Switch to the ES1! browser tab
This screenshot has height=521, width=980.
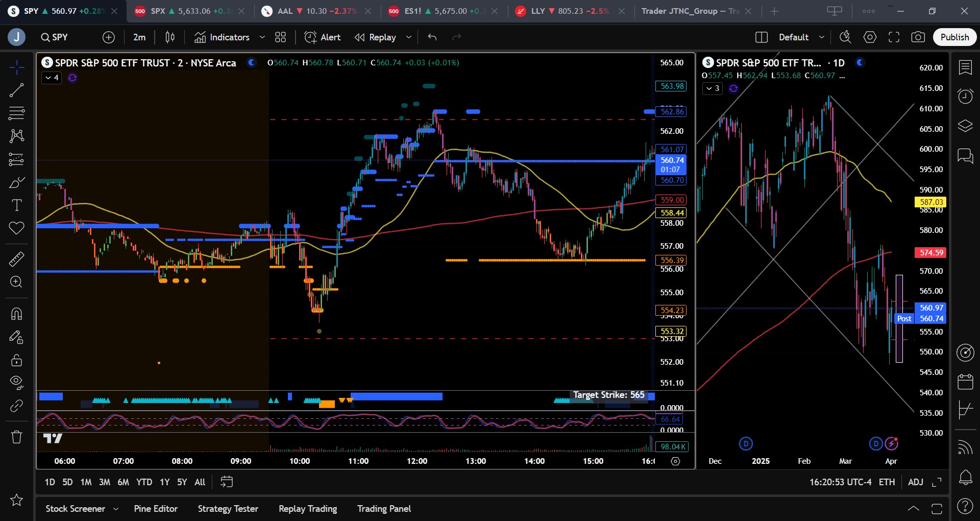(x=443, y=11)
